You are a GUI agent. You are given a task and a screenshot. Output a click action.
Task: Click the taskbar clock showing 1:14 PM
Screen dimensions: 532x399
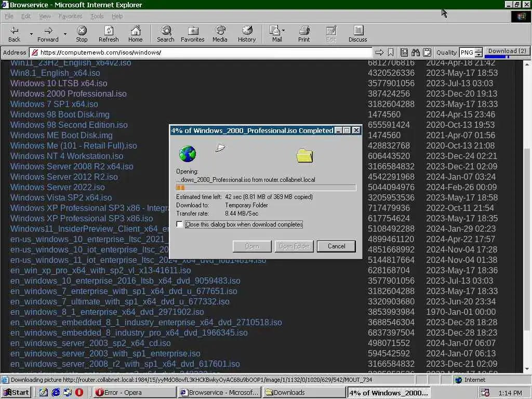pos(510,393)
